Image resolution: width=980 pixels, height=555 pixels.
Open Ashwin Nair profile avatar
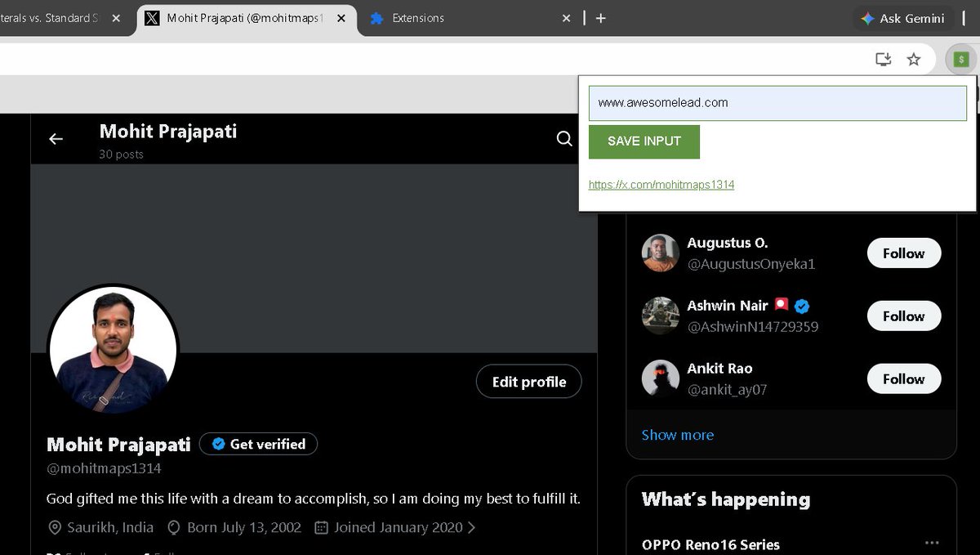[661, 316]
